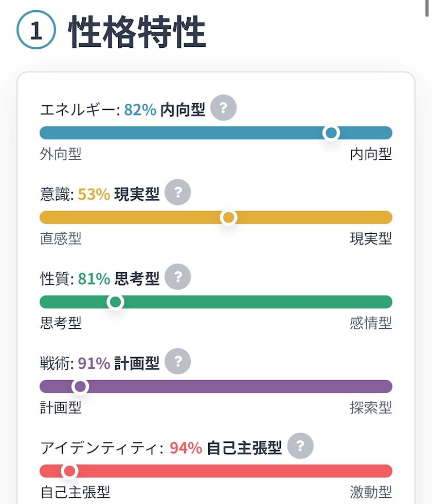Click the circled number 1 badge
The width and height of the screenshot is (432, 504).
[36, 30]
